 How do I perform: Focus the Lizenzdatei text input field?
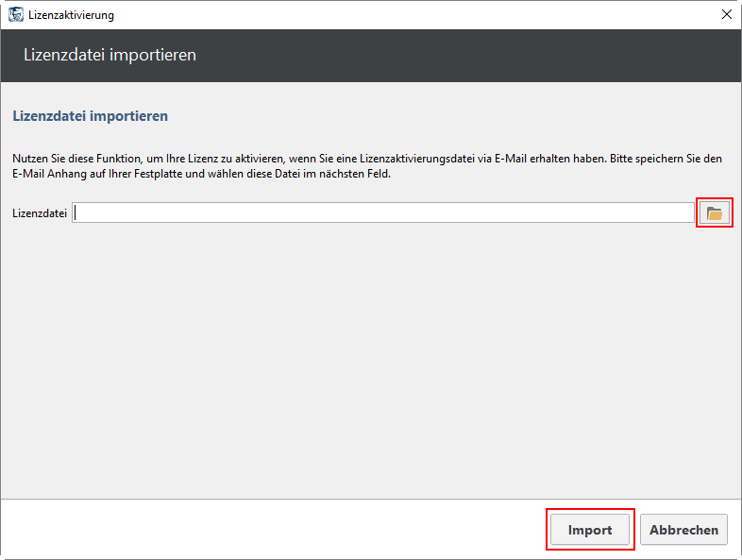tap(383, 213)
